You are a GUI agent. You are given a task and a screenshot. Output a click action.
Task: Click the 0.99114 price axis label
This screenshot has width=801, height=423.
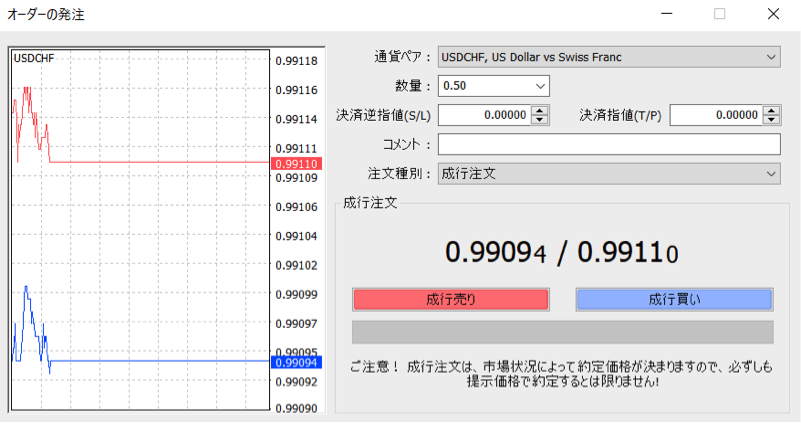(x=296, y=120)
